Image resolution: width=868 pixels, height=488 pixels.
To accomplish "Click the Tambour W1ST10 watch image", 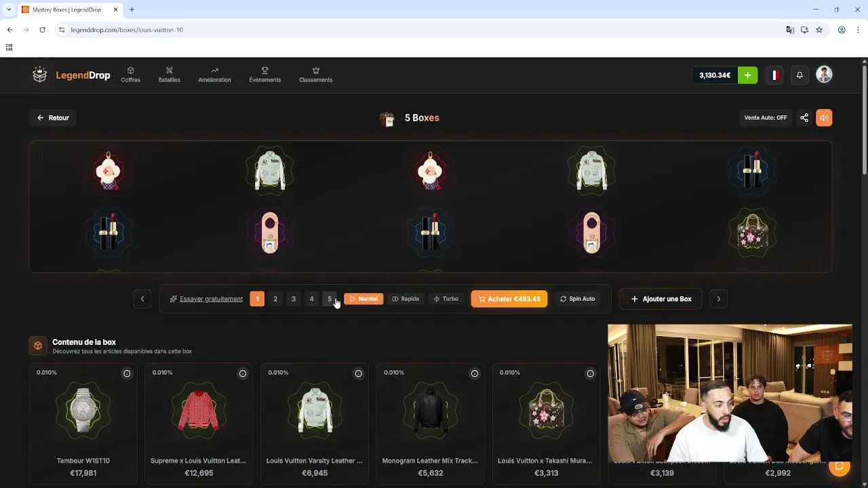I will point(83,411).
